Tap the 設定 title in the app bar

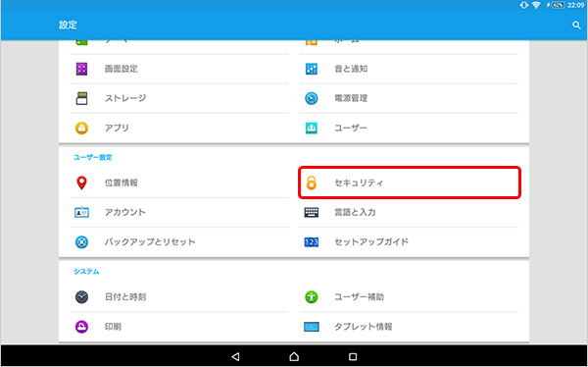pyautogui.click(x=68, y=26)
